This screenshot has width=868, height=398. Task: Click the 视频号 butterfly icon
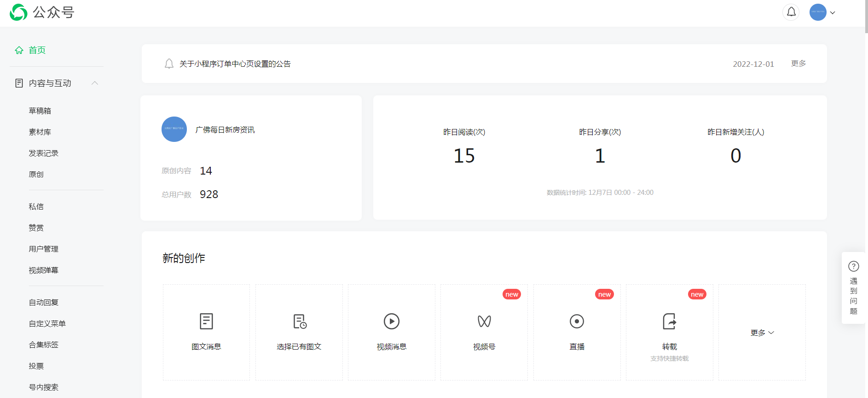(484, 321)
